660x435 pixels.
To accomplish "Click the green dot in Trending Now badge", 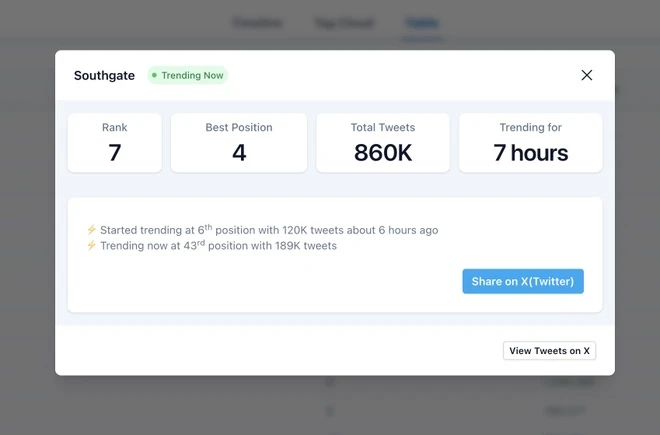I will point(154,75).
